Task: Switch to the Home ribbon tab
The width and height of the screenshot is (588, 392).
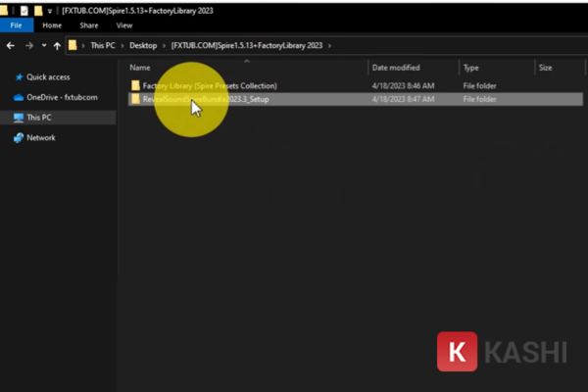Action: pyautogui.click(x=51, y=25)
